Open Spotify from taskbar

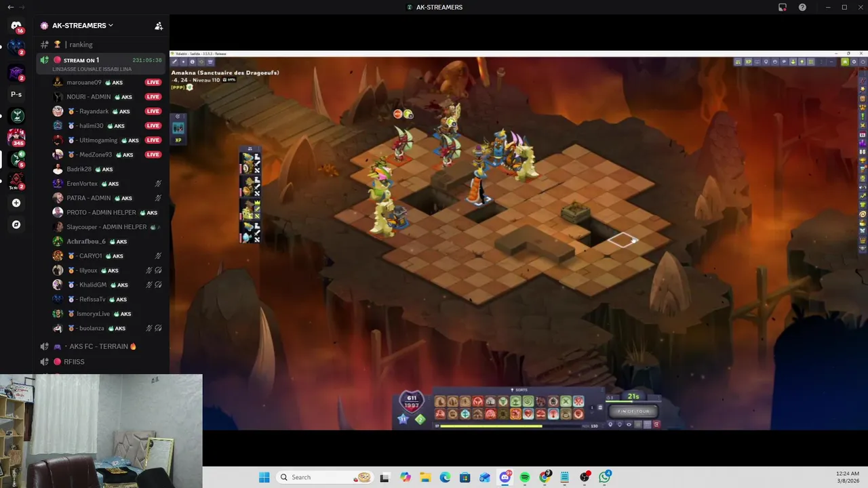[x=525, y=477]
